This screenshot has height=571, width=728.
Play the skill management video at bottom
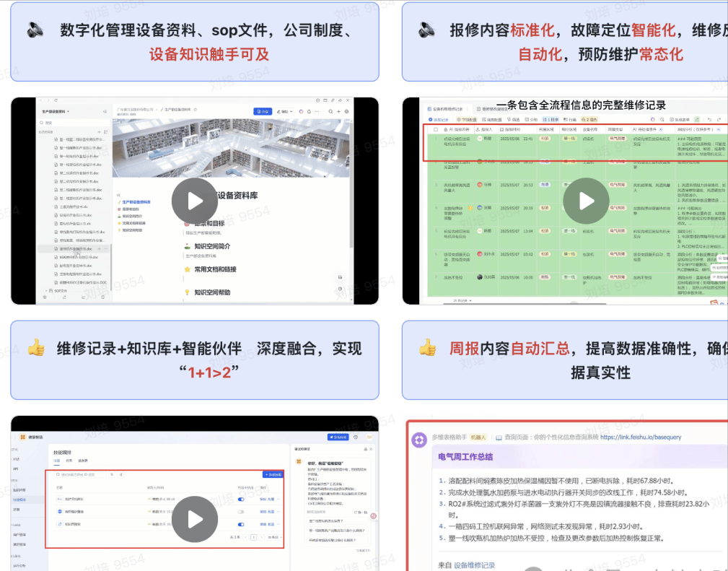click(x=194, y=519)
